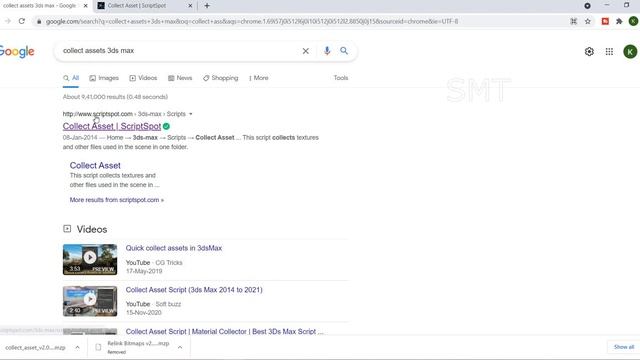Start voice search with microphone icon

[x=327, y=51]
